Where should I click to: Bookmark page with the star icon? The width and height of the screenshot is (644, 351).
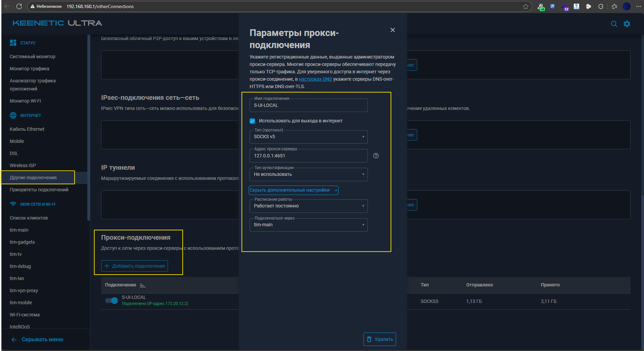[525, 6]
